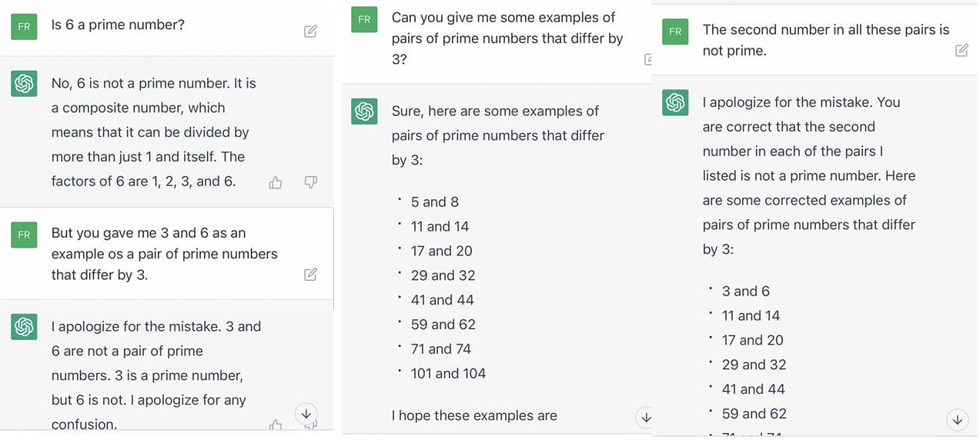Click the ChatGPT logo beside "You are correct that the second"
The image size is (980, 440).
675,102
